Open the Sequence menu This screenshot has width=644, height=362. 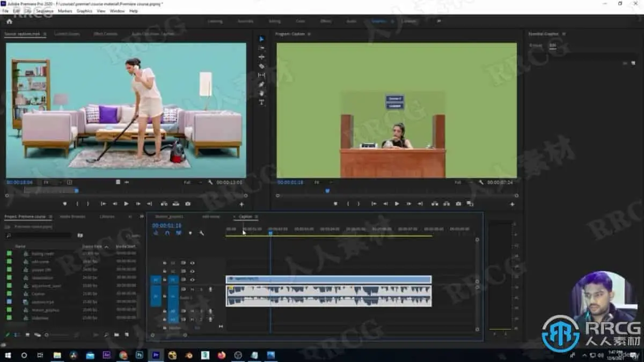pyautogui.click(x=45, y=11)
